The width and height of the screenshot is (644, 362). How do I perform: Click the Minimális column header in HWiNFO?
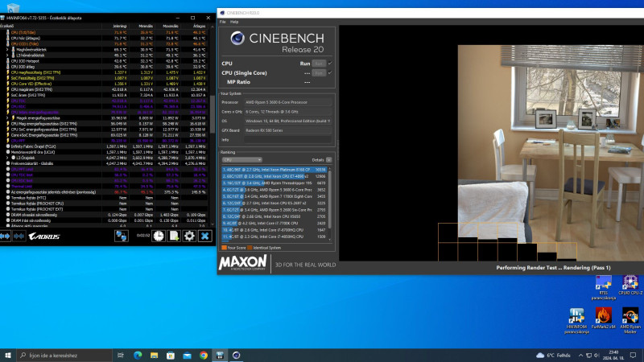click(x=146, y=26)
